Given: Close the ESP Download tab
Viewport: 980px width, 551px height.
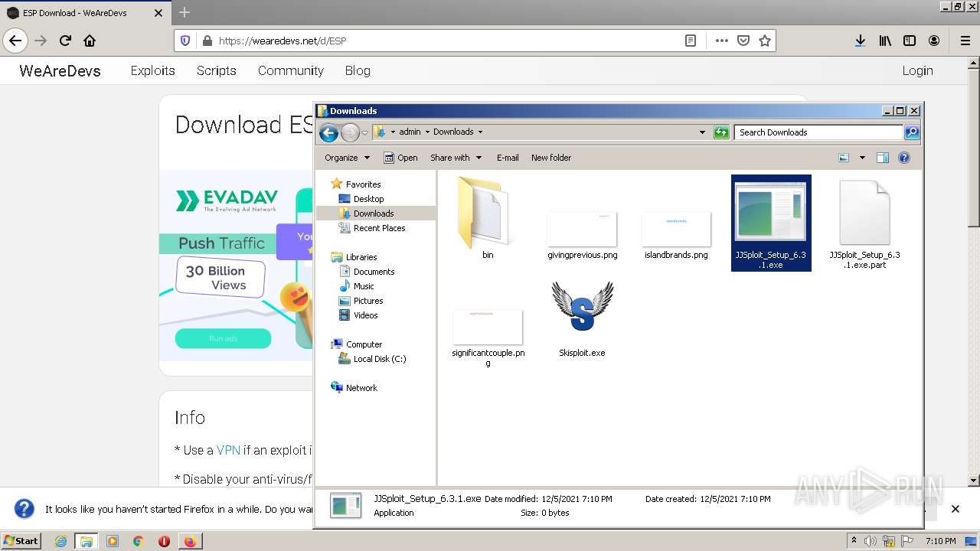Looking at the screenshot, I should (158, 13).
